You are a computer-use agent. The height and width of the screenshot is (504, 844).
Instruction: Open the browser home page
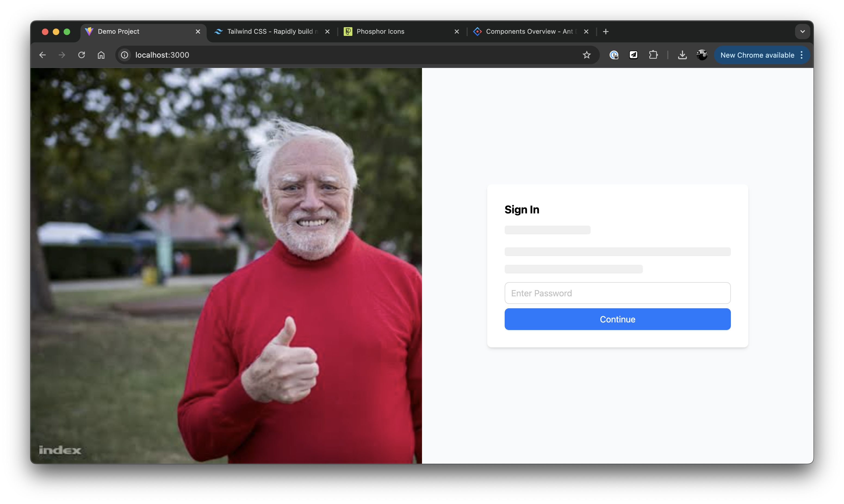(x=101, y=55)
